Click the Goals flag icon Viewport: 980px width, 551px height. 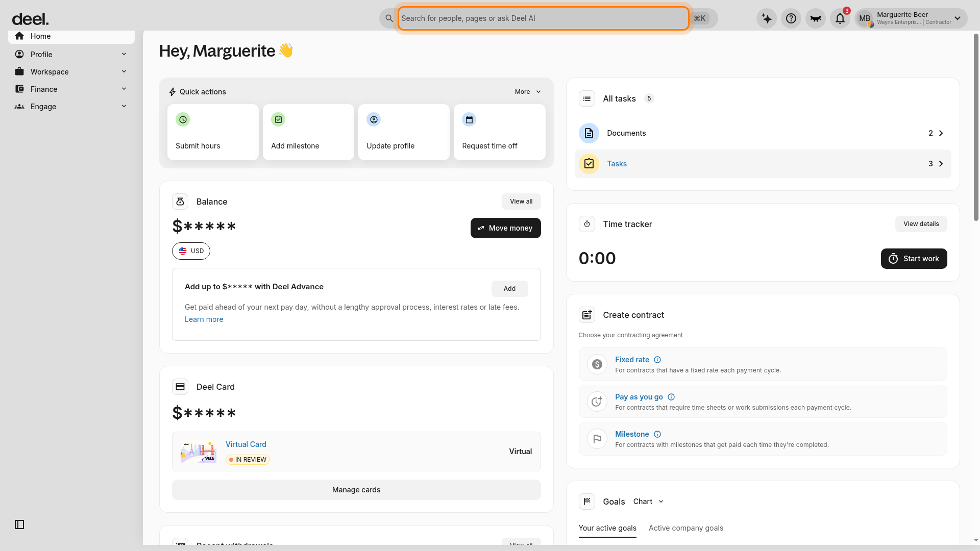pyautogui.click(x=587, y=502)
